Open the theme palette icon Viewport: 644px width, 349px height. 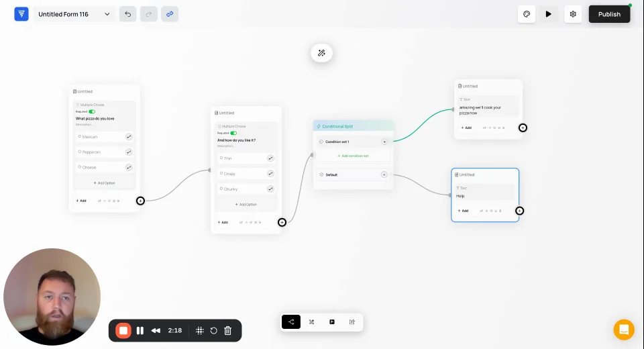527,14
